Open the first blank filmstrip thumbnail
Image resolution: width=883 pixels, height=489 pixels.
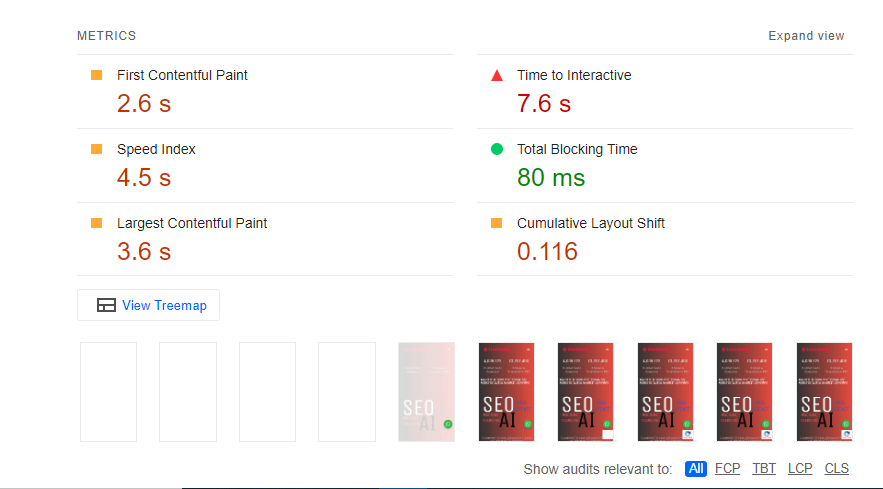tap(108, 392)
